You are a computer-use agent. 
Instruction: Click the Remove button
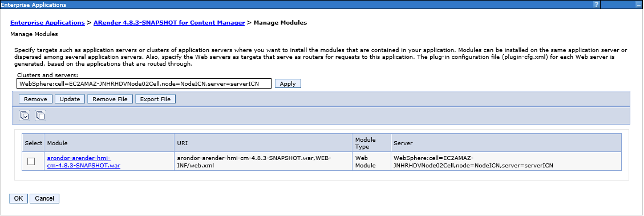36,99
